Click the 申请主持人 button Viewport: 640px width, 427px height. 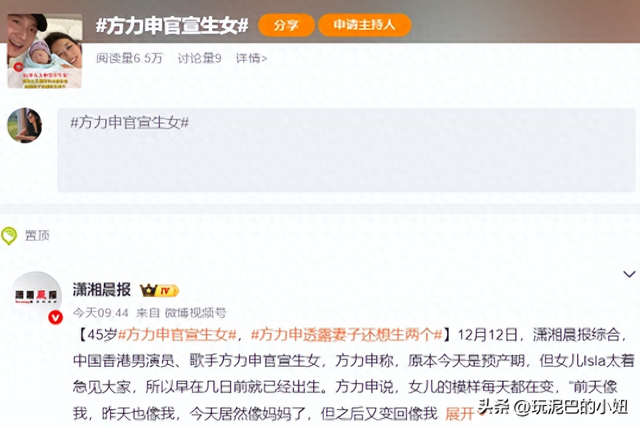pos(364,25)
